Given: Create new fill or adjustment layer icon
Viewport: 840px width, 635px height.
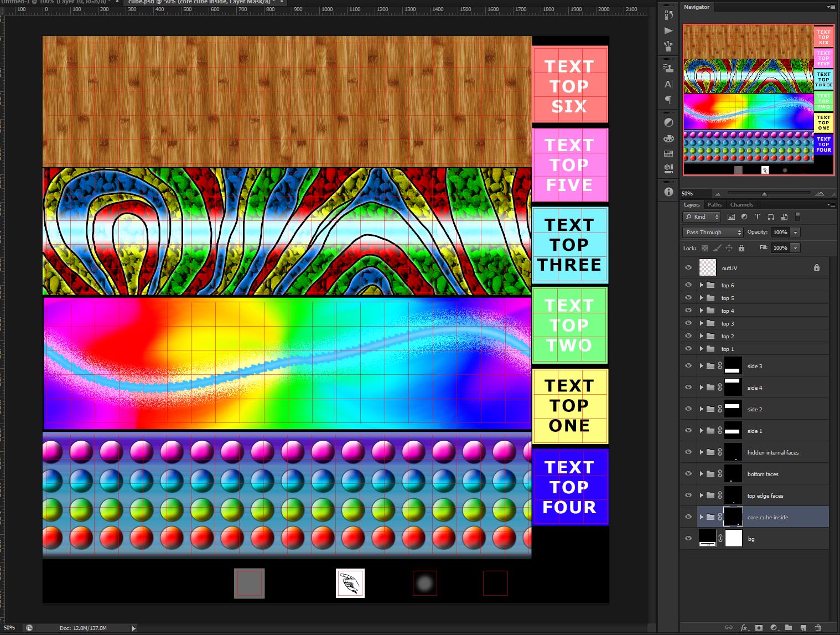Looking at the screenshot, I should pyautogui.click(x=774, y=627).
